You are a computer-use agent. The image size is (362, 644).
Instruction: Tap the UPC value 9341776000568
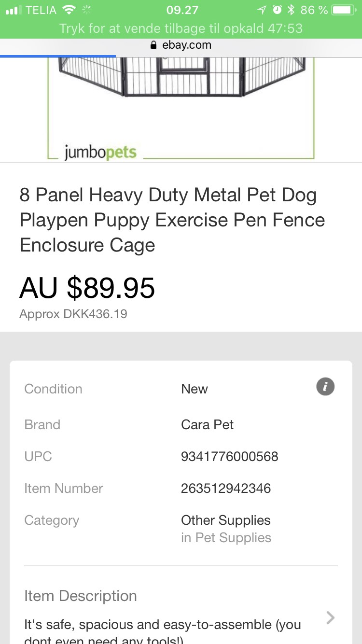pos(229,456)
